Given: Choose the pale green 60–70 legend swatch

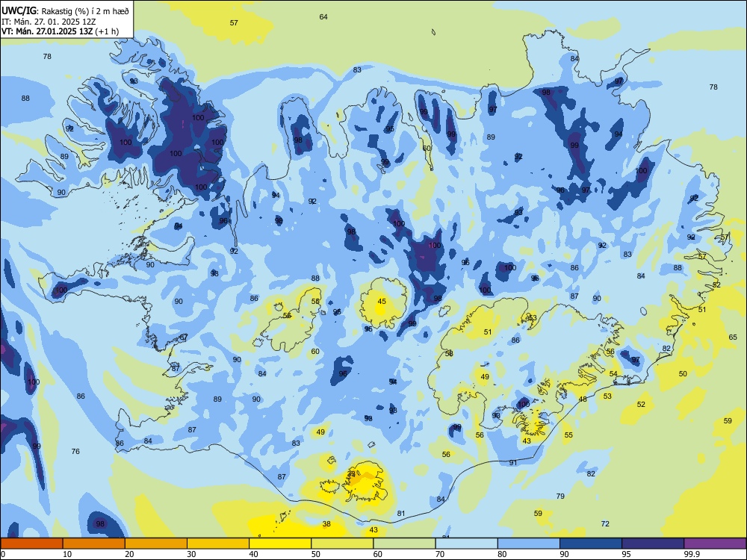Looking at the screenshot, I should click(x=404, y=544).
